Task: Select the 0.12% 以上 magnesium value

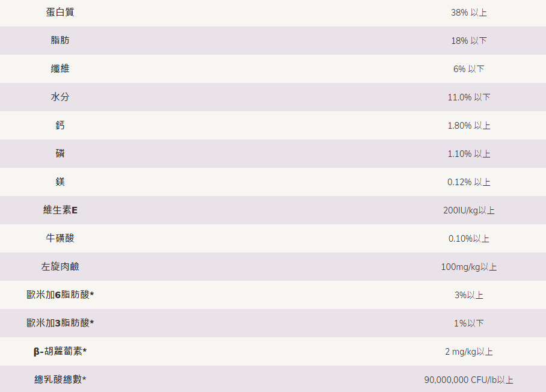Action: pyautogui.click(x=468, y=182)
